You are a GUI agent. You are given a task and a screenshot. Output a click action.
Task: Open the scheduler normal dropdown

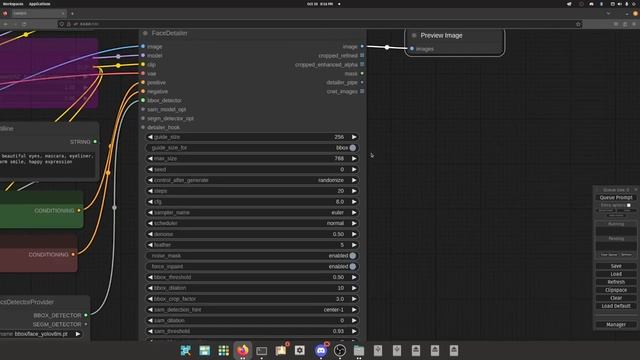coord(252,223)
